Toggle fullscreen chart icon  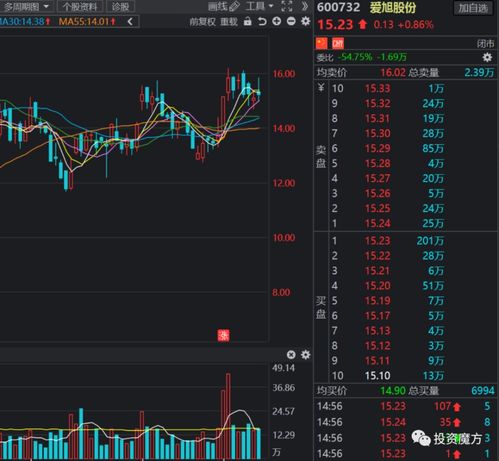point(287,6)
